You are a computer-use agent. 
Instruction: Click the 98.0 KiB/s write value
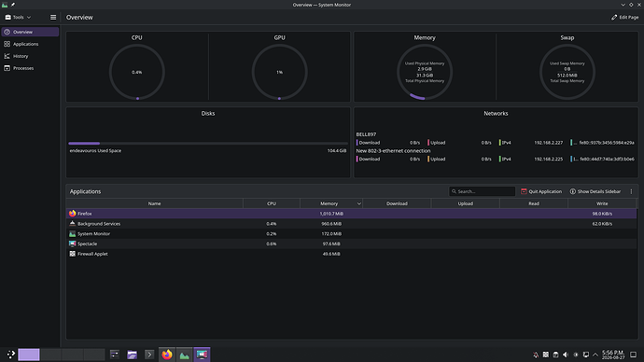click(x=602, y=214)
